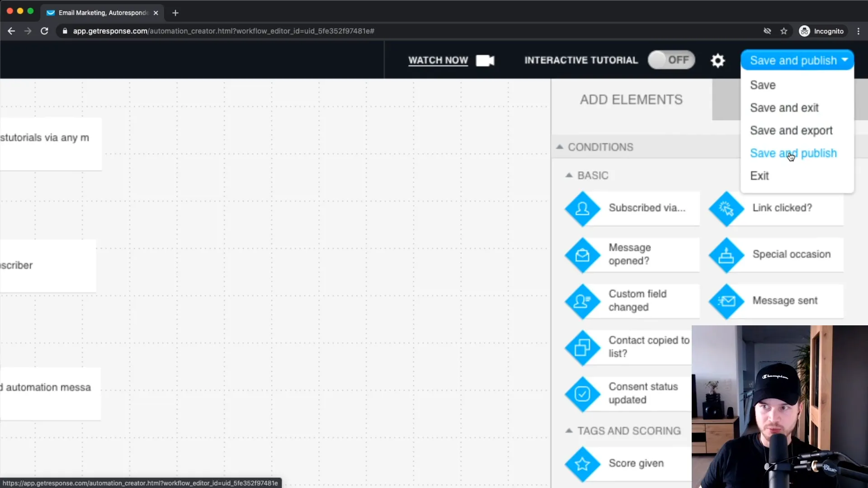Click the Save and exit option
This screenshot has width=868, height=488.
click(784, 107)
